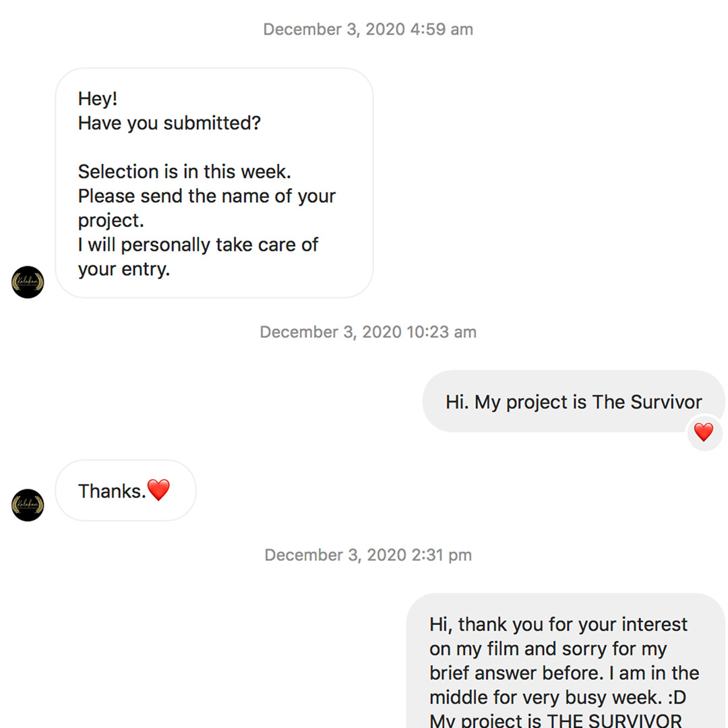Click the 'Thanks.' message bubble
This screenshot has width=728, height=728.
point(112,491)
